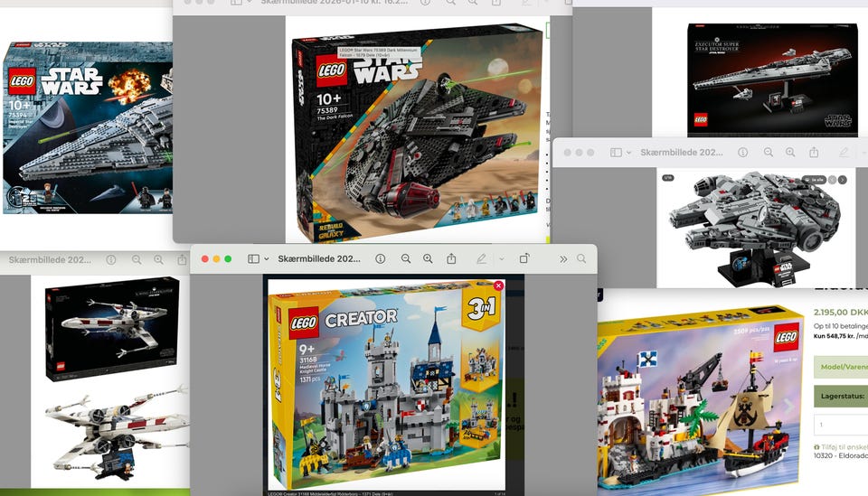
Task: Show image info in castle Preview window
Action: 381,258
